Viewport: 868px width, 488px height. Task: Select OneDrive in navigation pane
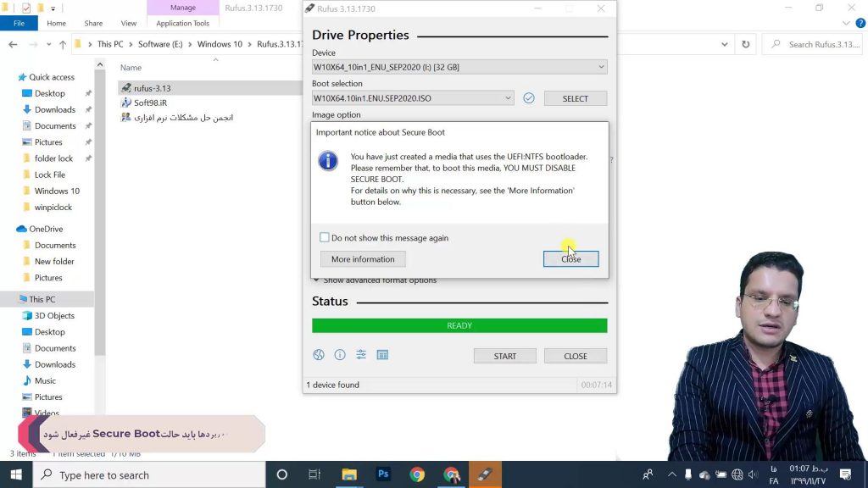click(x=46, y=229)
